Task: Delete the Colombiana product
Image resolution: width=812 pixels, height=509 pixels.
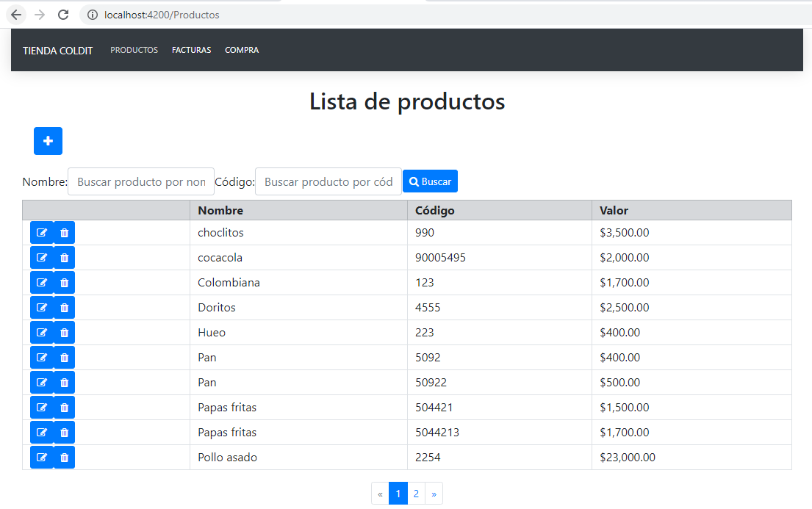Action: point(64,283)
